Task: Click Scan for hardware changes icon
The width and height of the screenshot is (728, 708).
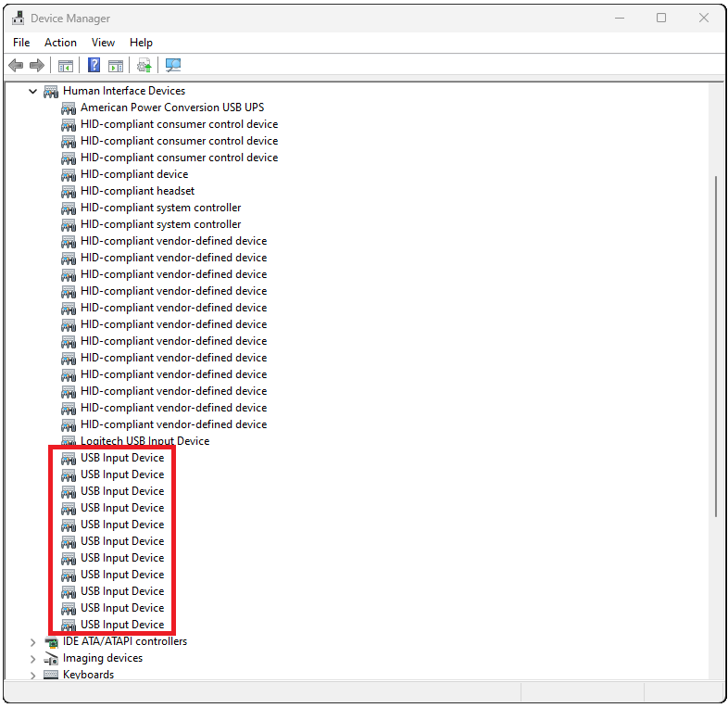Action: click(172, 66)
